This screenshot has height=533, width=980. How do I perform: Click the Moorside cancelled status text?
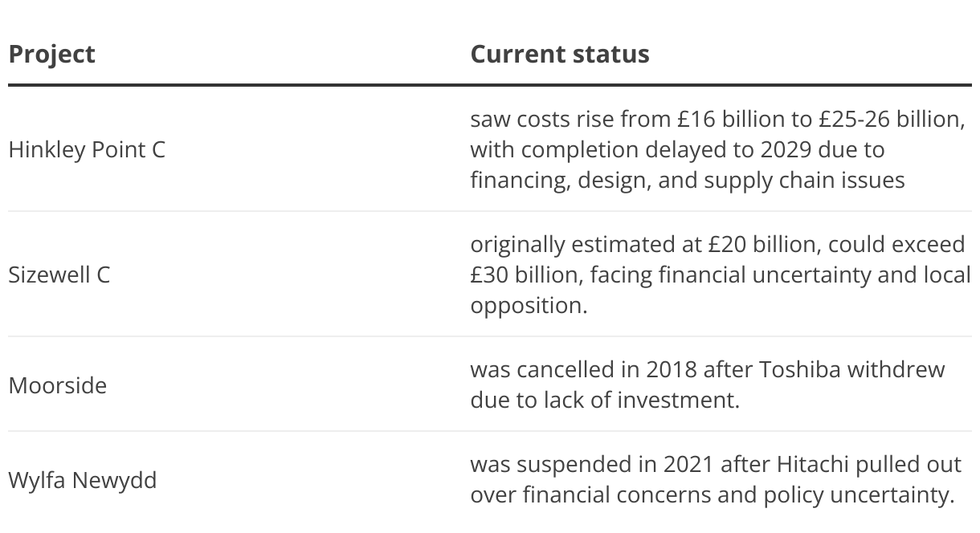pos(708,384)
